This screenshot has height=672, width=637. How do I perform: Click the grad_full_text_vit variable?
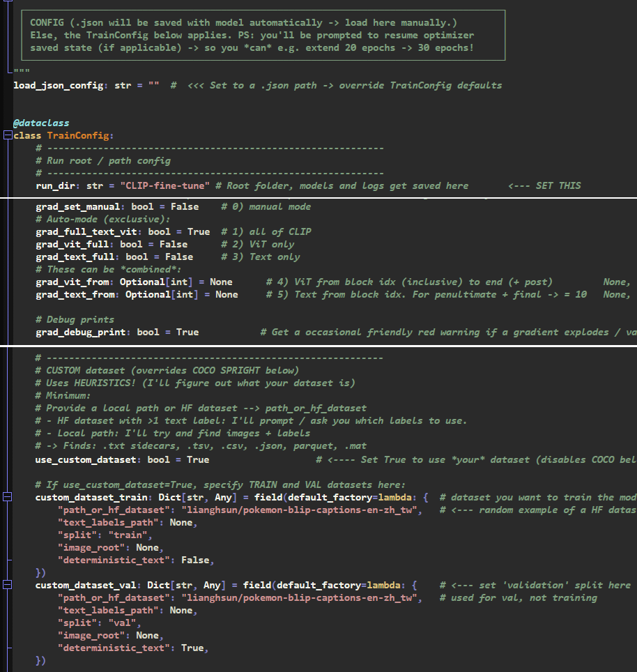[86, 232]
